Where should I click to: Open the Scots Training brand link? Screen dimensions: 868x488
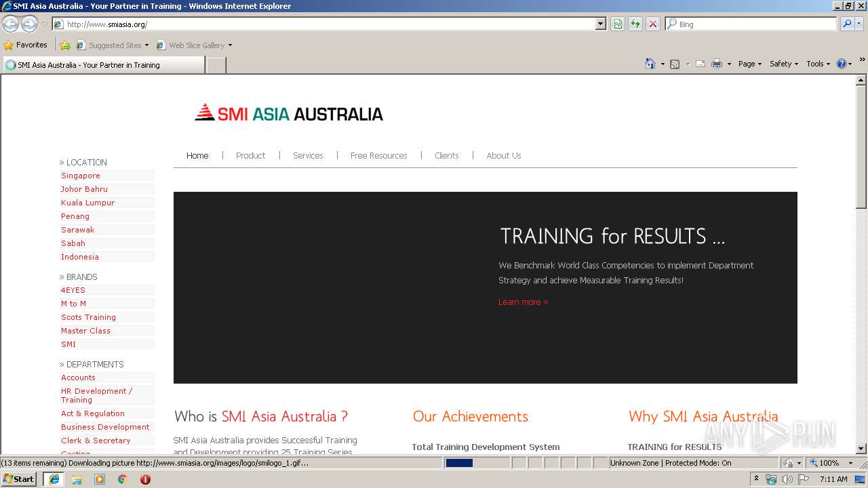(x=88, y=317)
